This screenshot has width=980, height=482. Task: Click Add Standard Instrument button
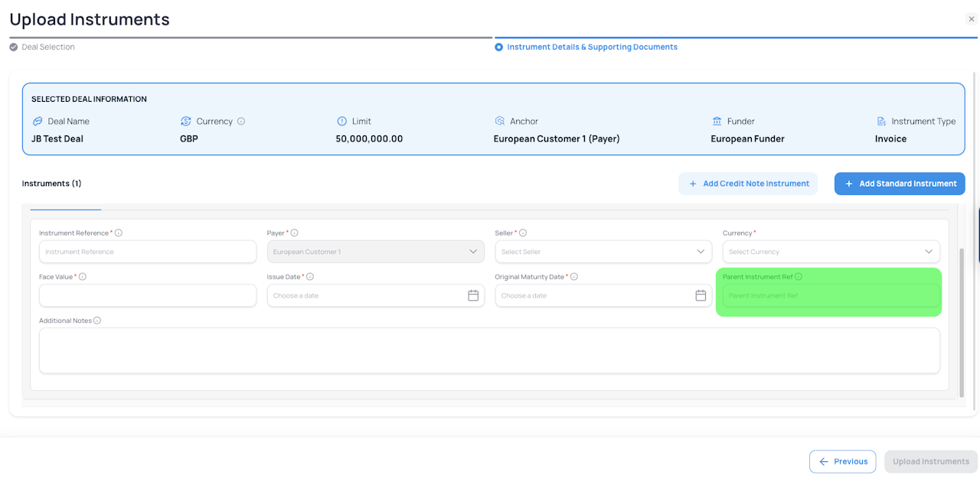coord(900,184)
